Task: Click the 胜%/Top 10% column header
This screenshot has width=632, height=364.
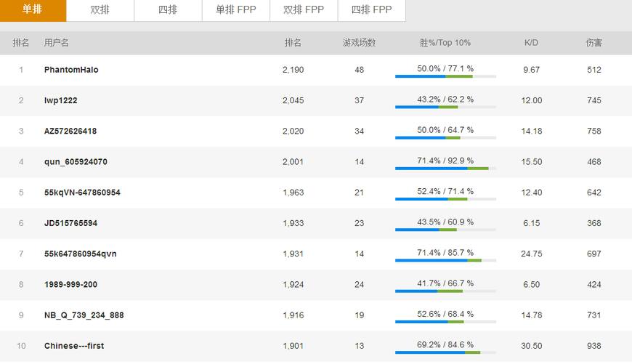Action: click(x=445, y=43)
